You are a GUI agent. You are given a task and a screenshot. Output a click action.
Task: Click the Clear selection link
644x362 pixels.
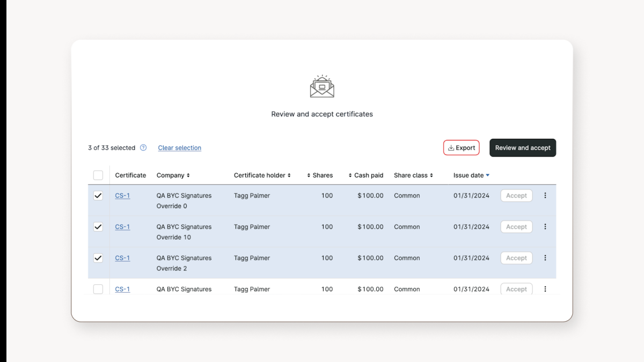coord(179,147)
